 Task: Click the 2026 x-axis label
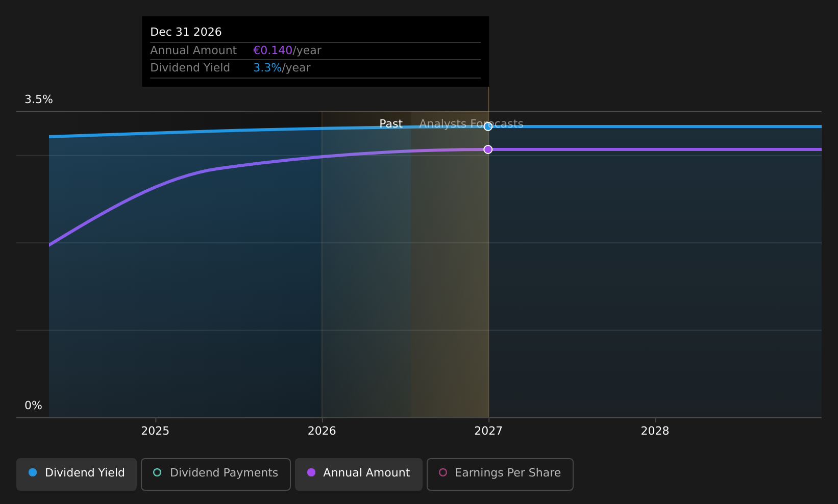pos(322,431)
